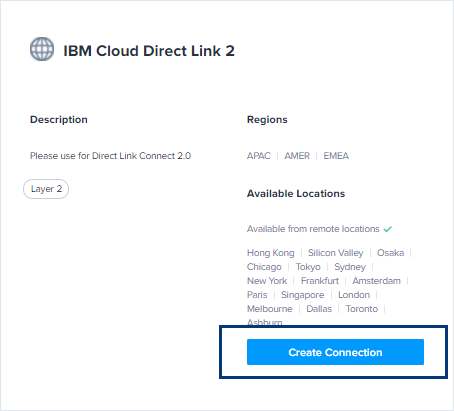Image resolution: width=454 pixels, height=411 pixels.
Task: Click the Paris location
Action: click(257, 295)
